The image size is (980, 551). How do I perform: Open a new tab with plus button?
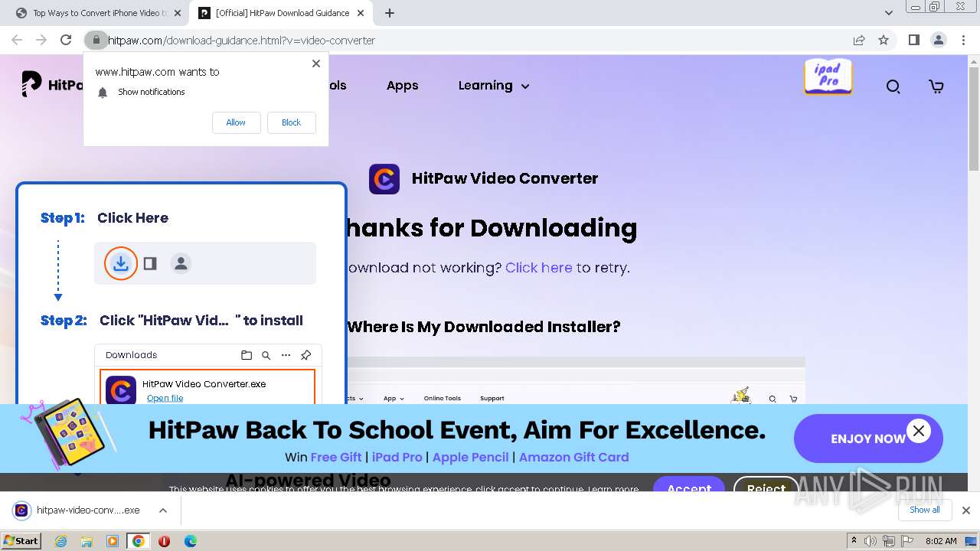390,13
